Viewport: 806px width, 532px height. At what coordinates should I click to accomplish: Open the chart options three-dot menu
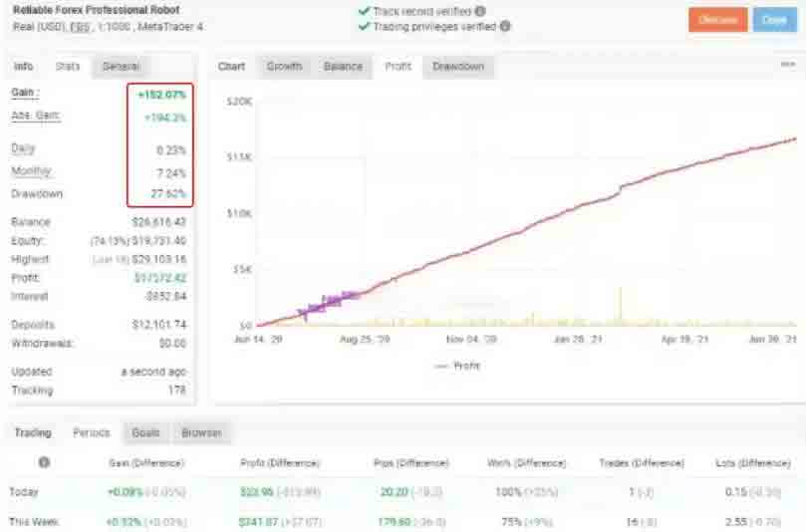(787, 66)
